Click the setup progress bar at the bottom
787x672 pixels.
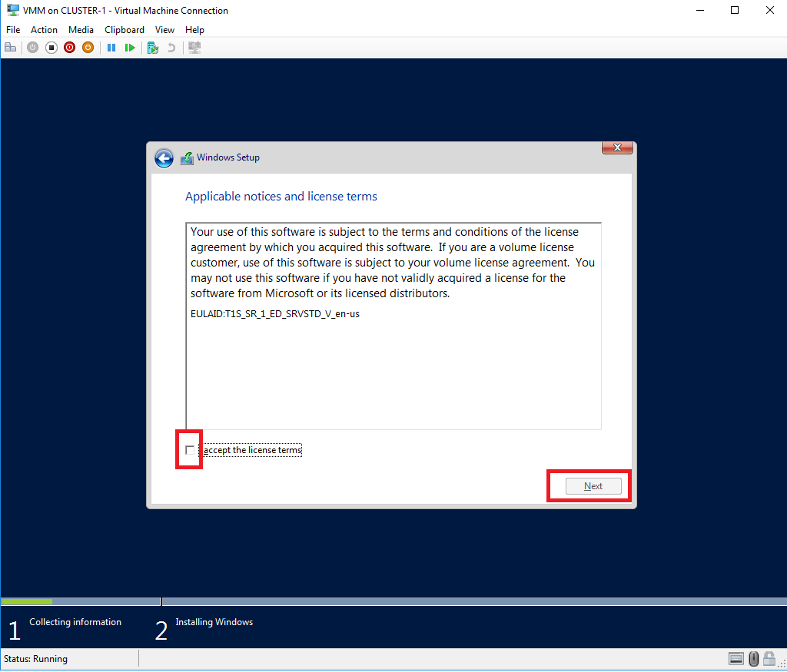pos(393,601)
